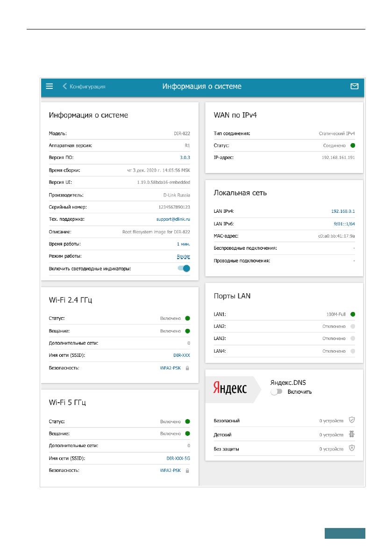Click the Яндекс logo banner
392x557 pixels.
pyautogui.click(x=233, y=389)
